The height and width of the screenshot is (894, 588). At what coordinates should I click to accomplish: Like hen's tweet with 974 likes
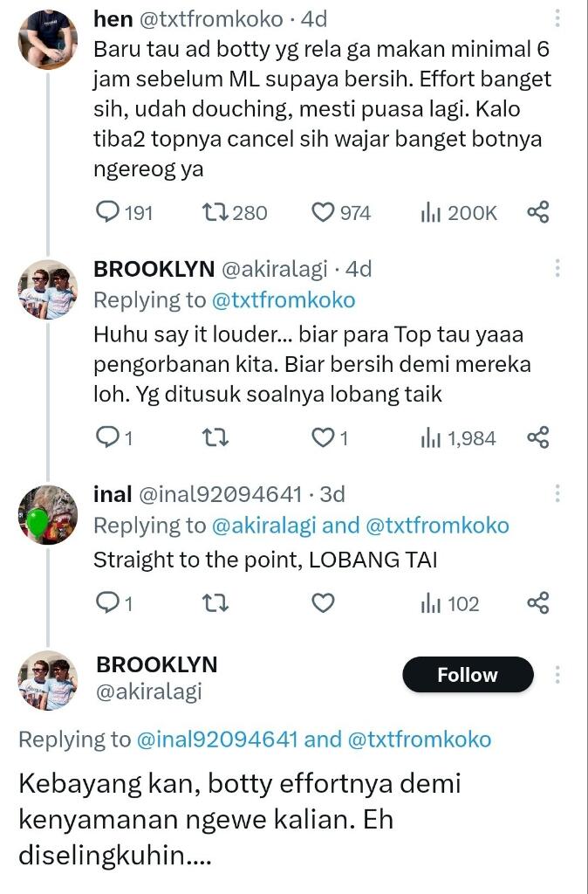(x=322, y=212)
